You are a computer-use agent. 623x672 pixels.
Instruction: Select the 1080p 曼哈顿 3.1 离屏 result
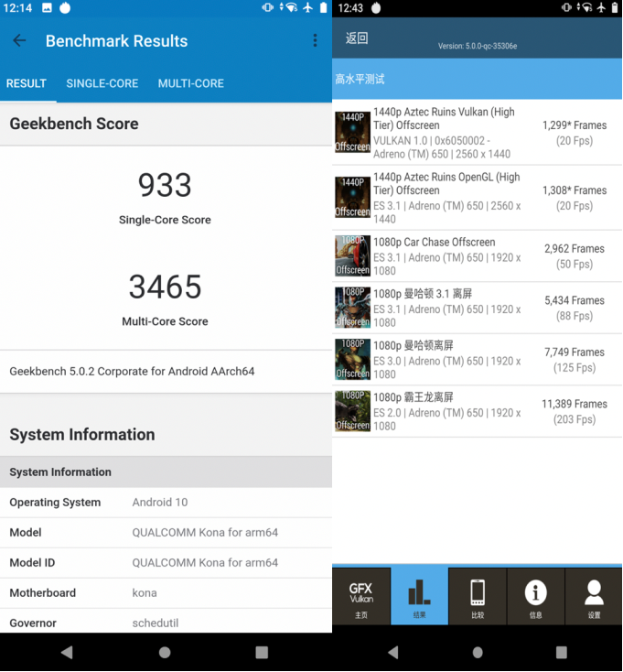tap(476, 308)
